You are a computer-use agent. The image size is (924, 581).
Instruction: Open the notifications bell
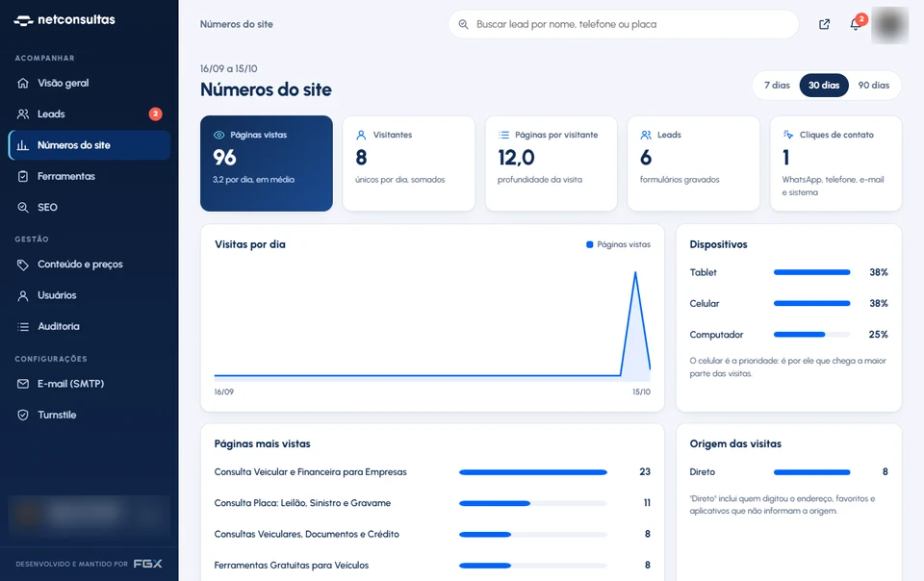click(855, 24)
